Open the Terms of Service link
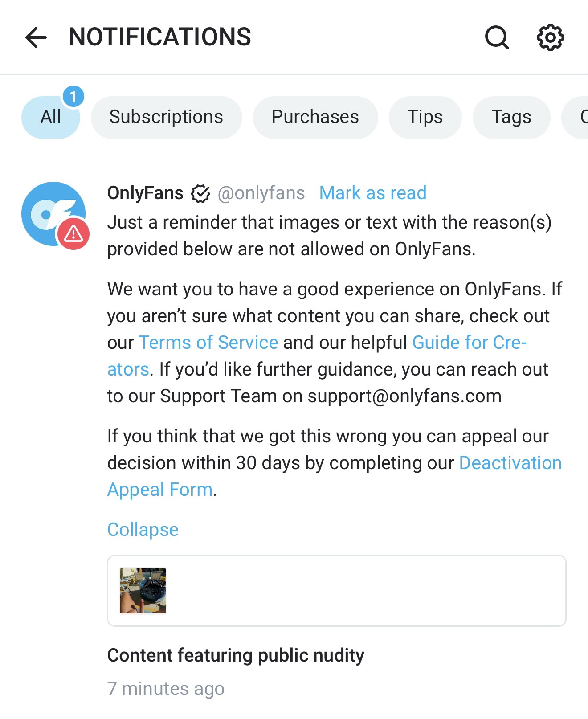This screenshot has width=588, height=719. [x=208, y=343]
